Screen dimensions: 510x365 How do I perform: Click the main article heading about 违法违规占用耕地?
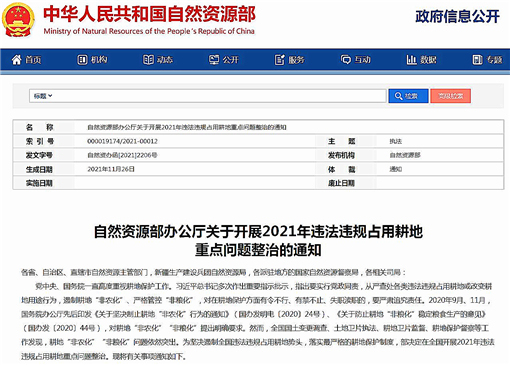click(x=258, y=241)
